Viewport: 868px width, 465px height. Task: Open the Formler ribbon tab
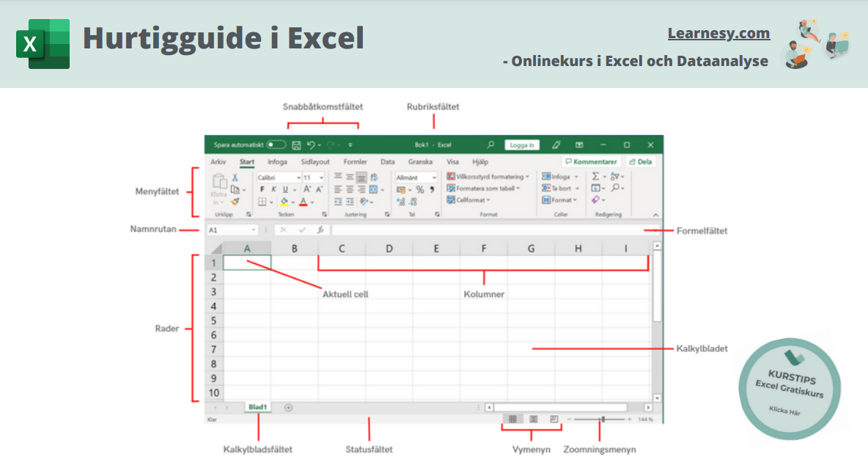356,161
